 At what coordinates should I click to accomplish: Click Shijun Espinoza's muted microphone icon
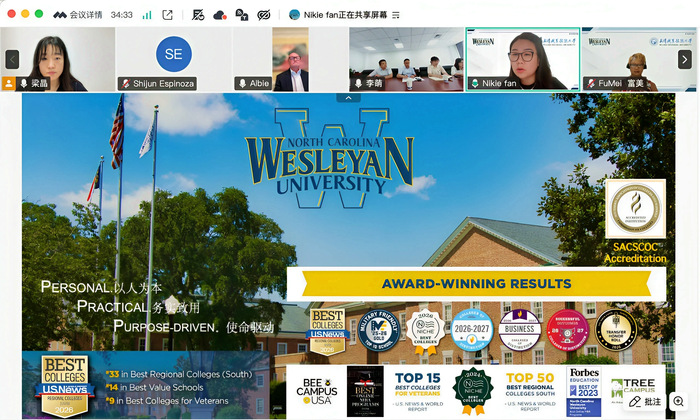pos(126,83)
